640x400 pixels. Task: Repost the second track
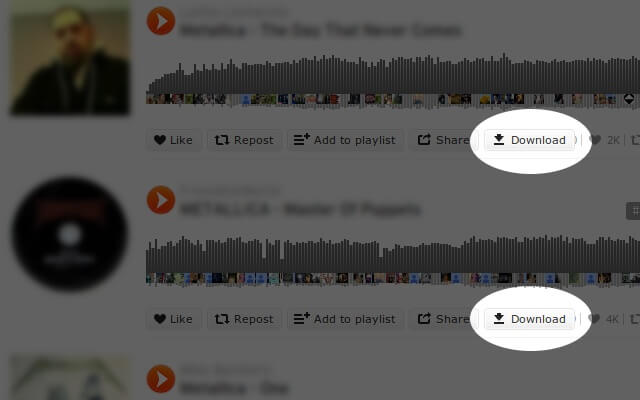click(244, 319)
